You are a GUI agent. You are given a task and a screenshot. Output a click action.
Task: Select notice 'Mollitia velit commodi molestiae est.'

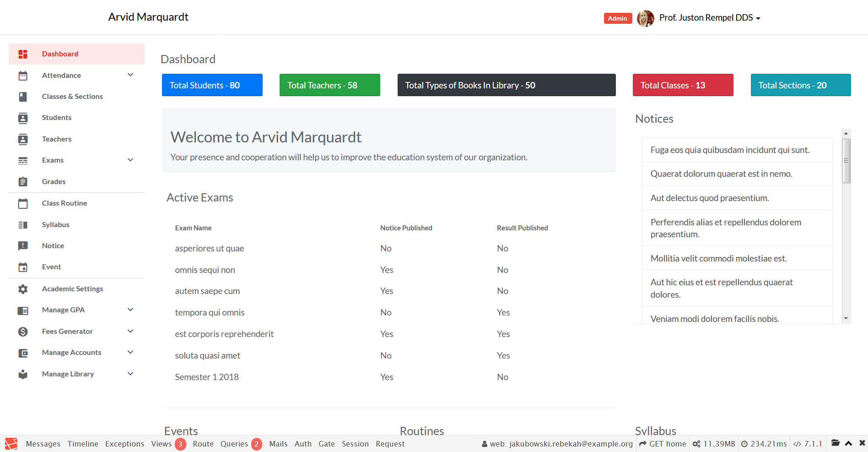[x=737, y=258]
